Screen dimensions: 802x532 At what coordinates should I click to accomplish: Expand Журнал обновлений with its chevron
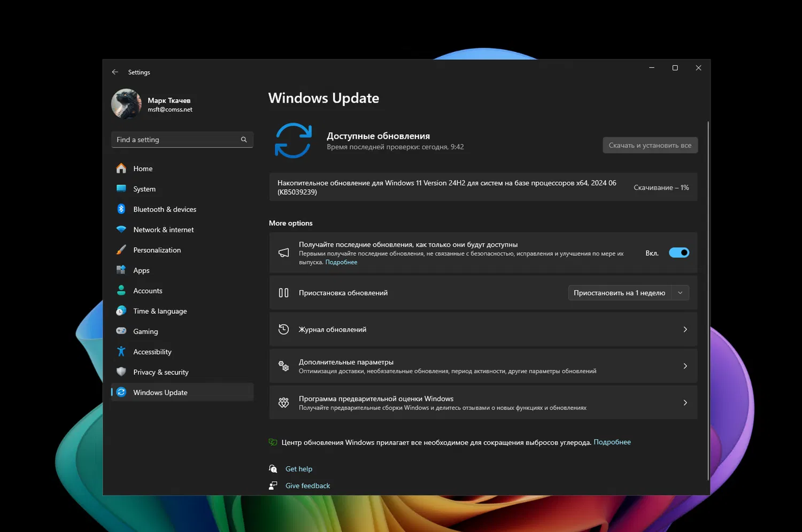tap(685, 329)
